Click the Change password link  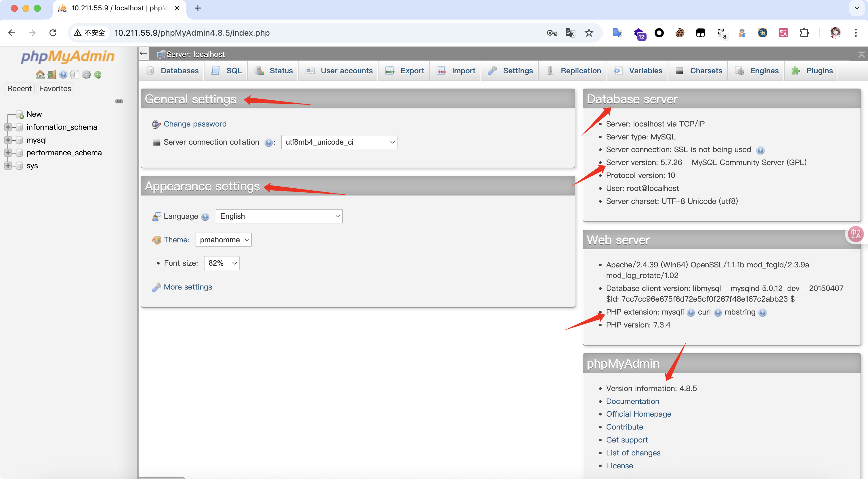(x=195, y=124)
